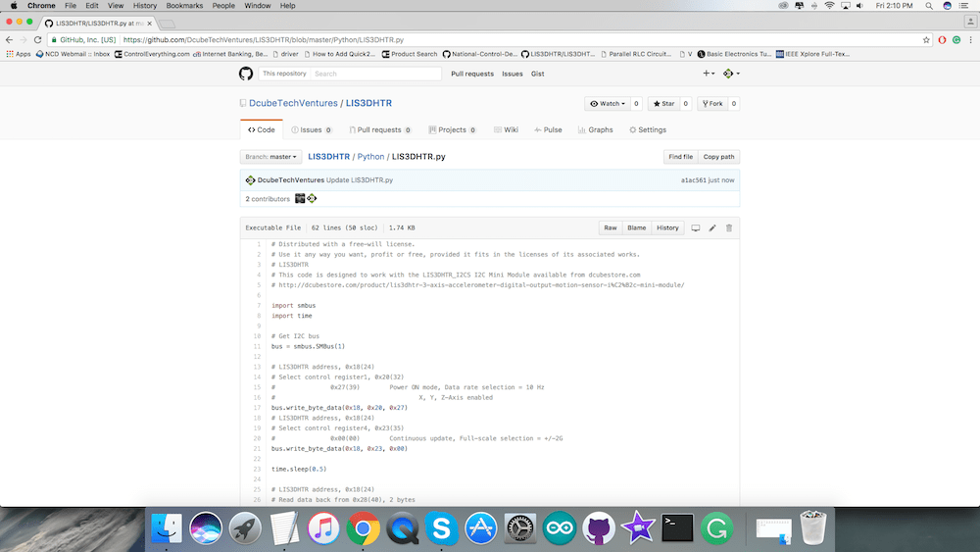Screen dimensions: 980x552
Task: Open Trash in the dock
Action: click(812, 528)
